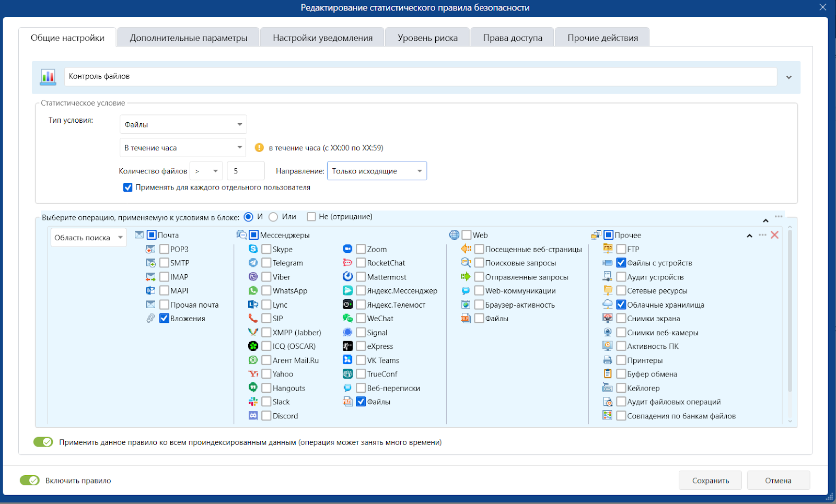The height and width of the screenshot is (504, 836).
Task: Click the Discord icon
Action: coord(253,416)
